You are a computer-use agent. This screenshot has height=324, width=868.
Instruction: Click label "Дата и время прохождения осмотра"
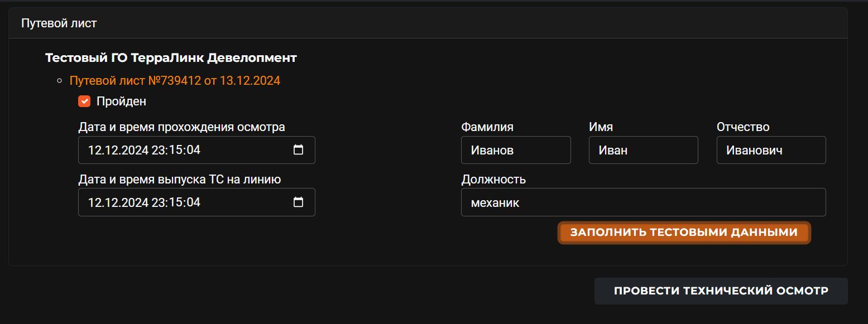click(x=182, y=127)
